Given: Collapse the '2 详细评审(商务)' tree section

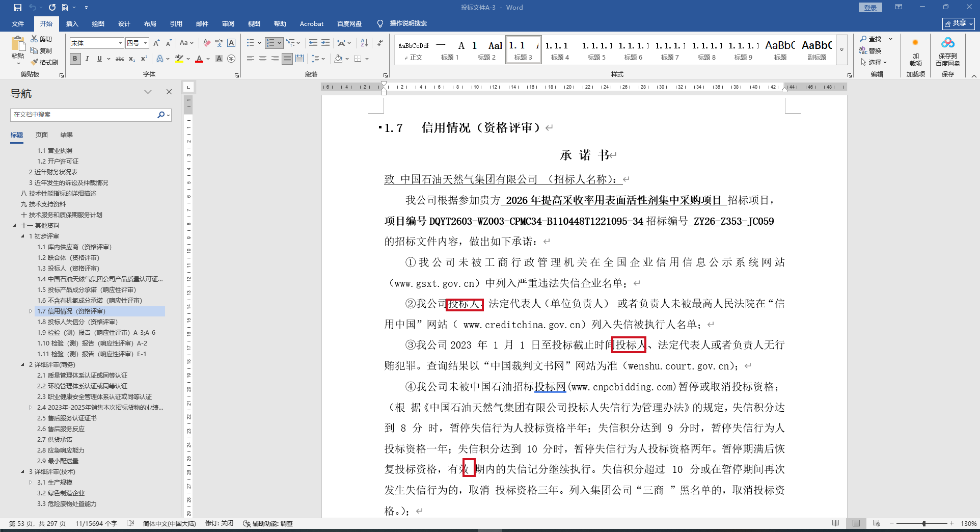Looking at the screenshot, I should coord(22,365).
